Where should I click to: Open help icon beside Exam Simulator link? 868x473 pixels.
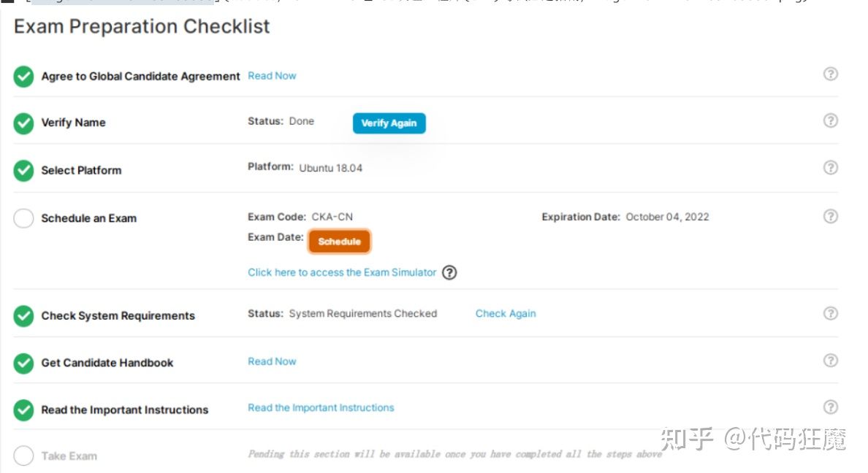(450, 272)
